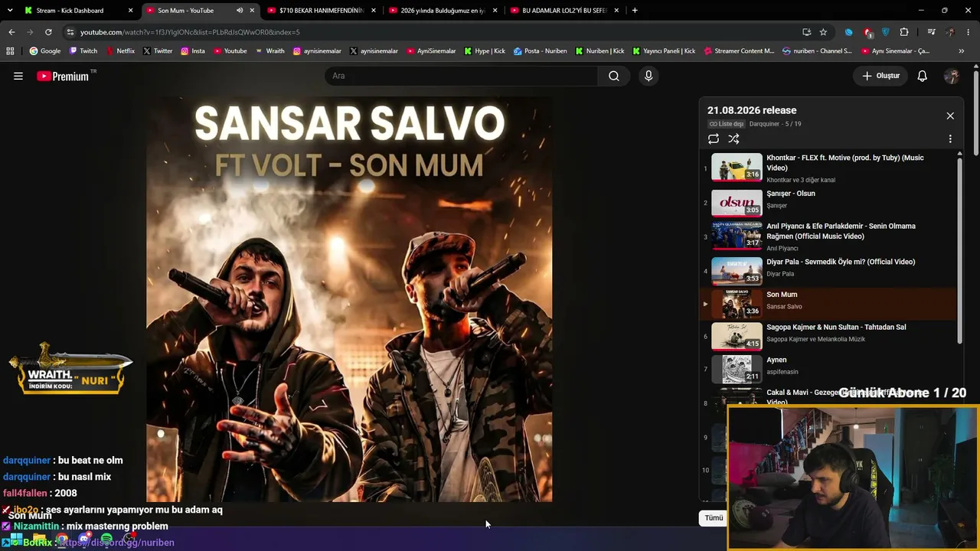
Task: Open the Twitch bookmark
Action: (83, 51)
